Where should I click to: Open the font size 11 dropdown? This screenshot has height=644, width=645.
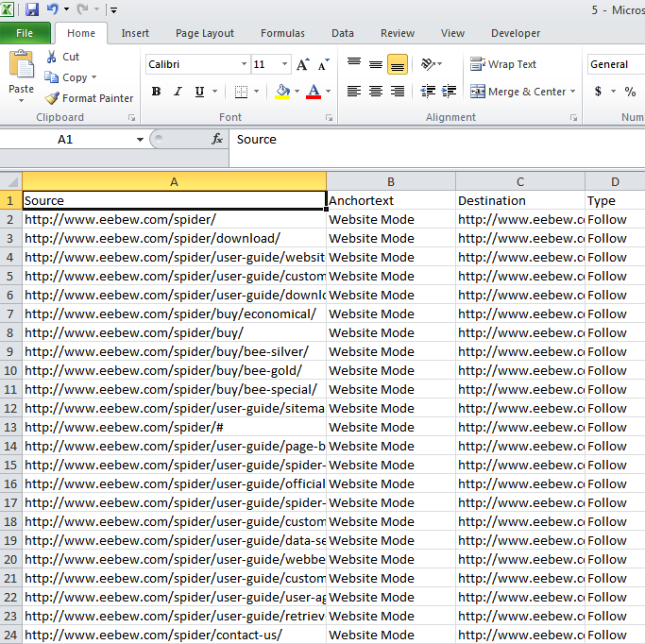click(284, 64)
